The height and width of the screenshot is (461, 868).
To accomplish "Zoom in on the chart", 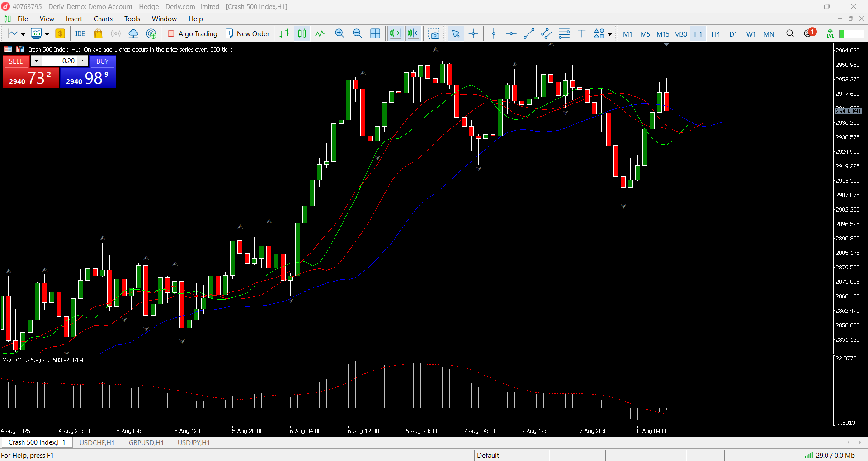I will [x=340, y=34].
